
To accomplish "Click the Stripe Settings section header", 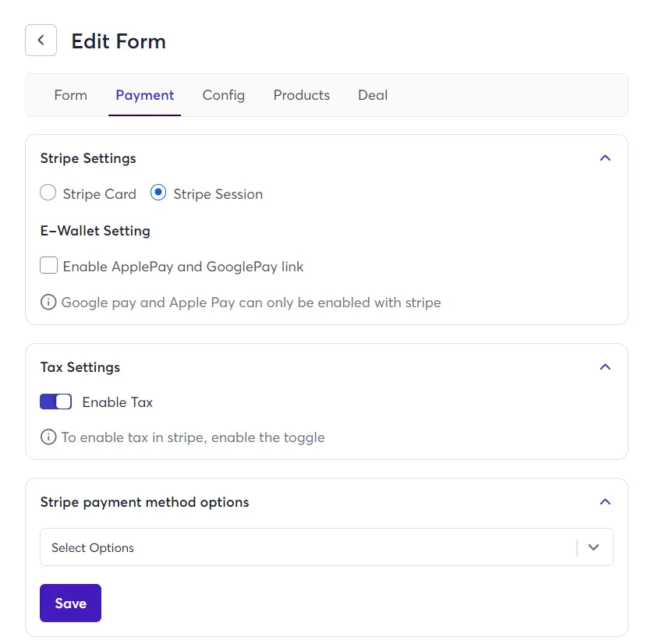I will 87,157.
